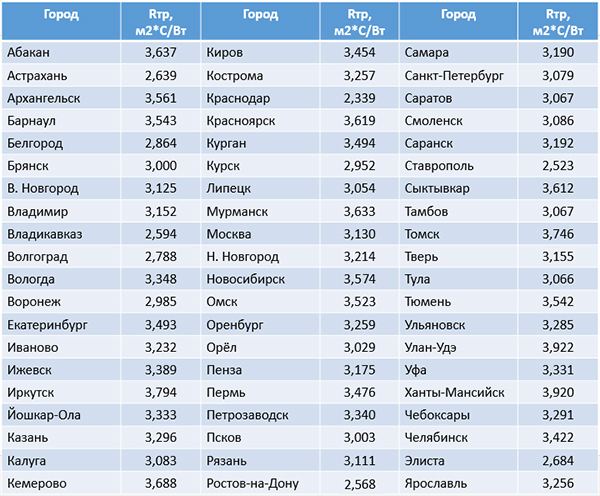Click the last Rтр column header
Screen dimensions: 600x496
pos(558,21)
